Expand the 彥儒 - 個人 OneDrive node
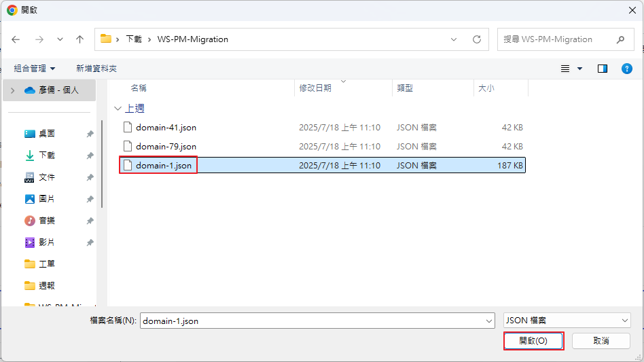The width and height of the screenshot is (644, 362). pos(12,90)
